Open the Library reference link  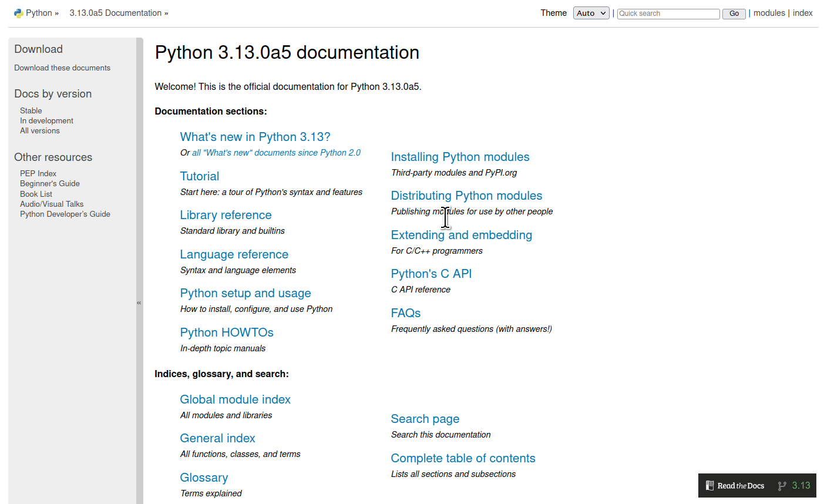226,215
